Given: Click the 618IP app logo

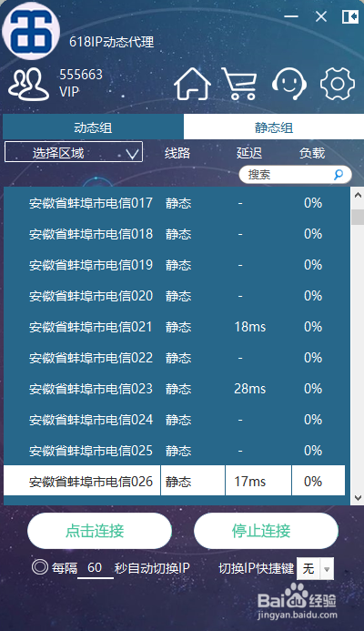Looking at the screenshot, I should click(31, 31).
